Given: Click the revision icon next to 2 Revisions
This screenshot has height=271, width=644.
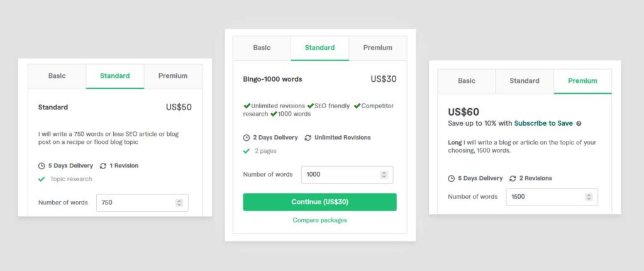Looking at the screenshot, I should pyautogui.click(x=513, y=178).
